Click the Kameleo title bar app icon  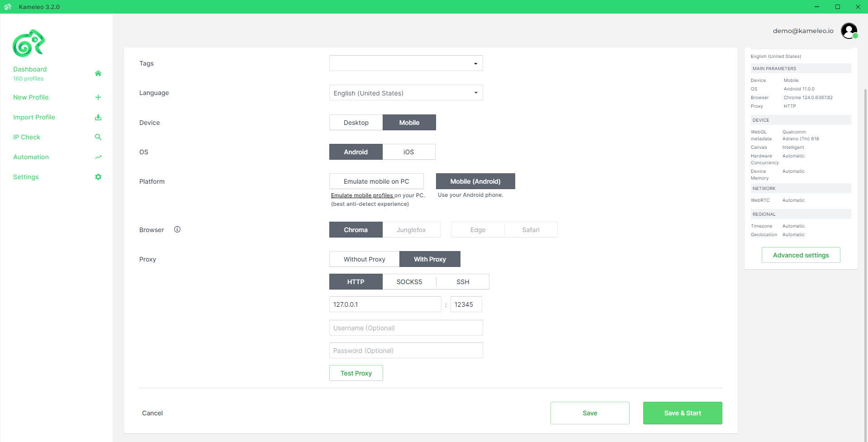[x=8, y=7]
